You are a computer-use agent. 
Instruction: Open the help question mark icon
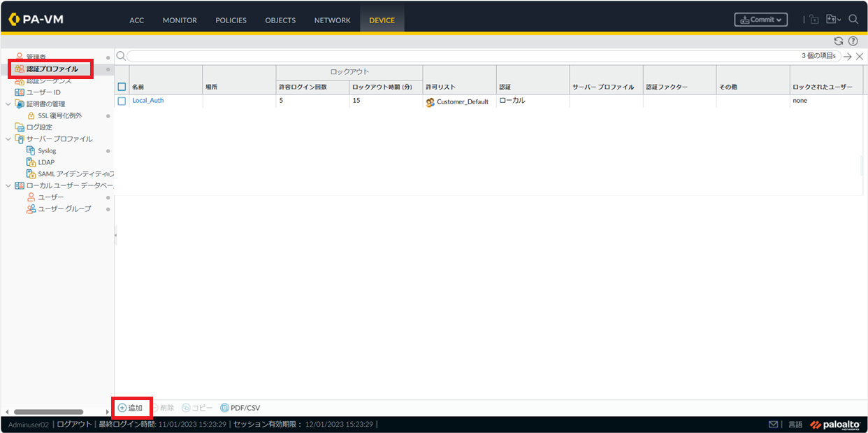pos(853,41)
